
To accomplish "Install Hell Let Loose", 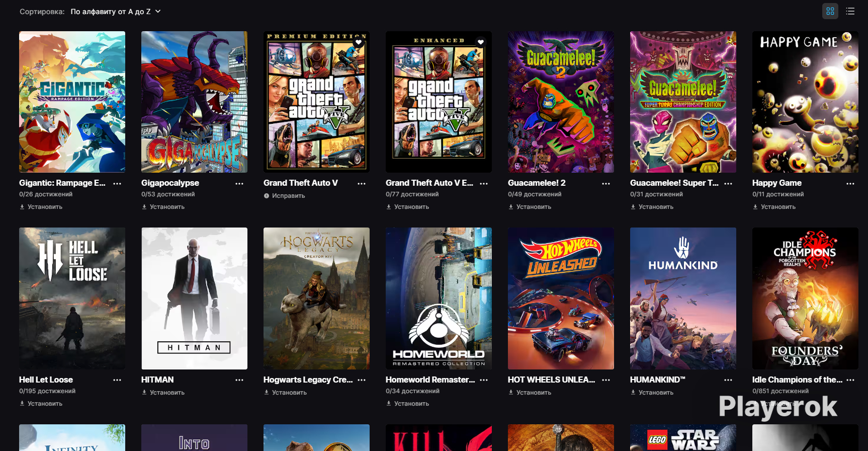I will point(41,404).
